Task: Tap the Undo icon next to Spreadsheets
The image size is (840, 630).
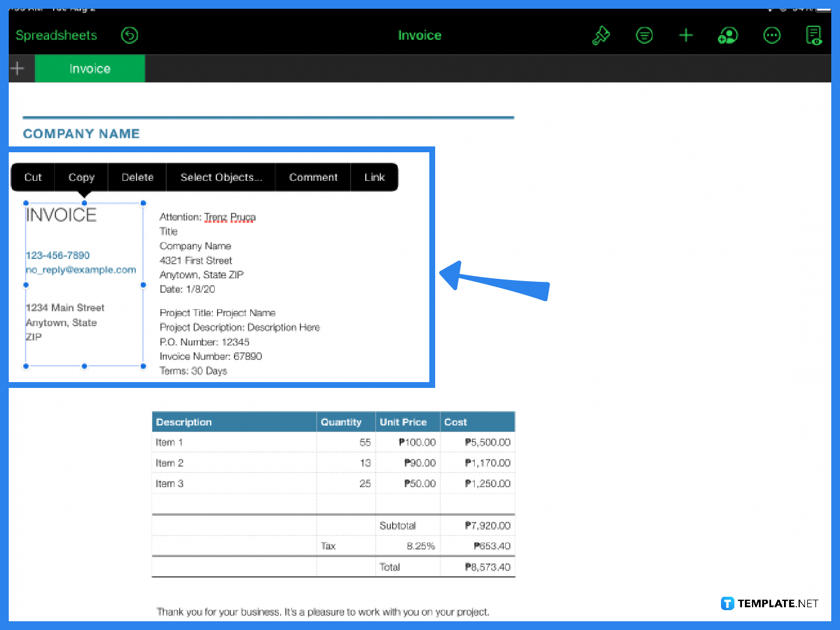Action: click(129, 35)
